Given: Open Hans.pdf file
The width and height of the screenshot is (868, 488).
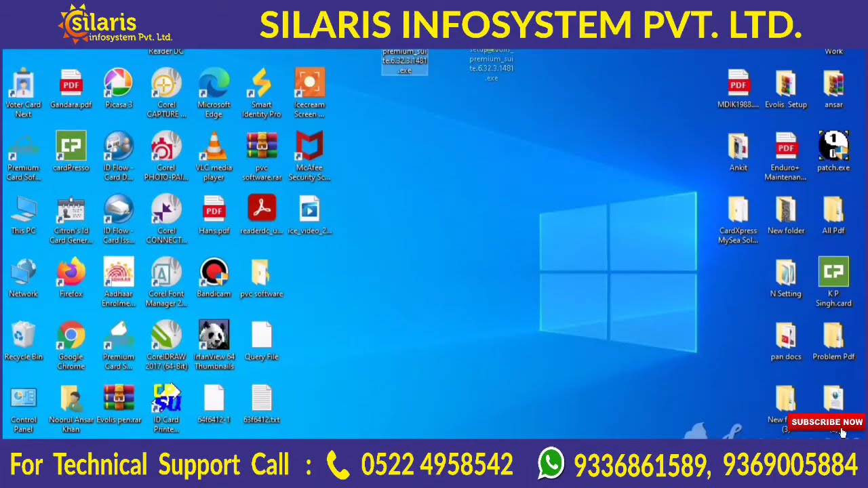Looking at the screenshot, I should click(214, 214).
